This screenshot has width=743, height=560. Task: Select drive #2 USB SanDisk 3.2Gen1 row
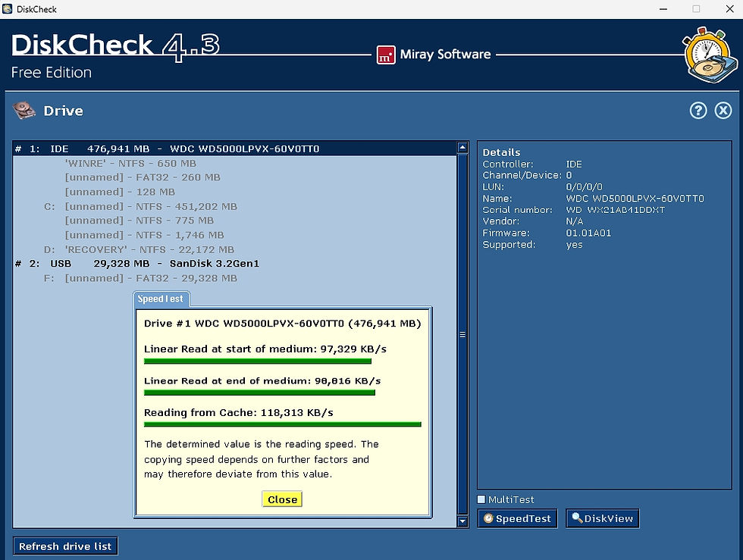(234, 264)
